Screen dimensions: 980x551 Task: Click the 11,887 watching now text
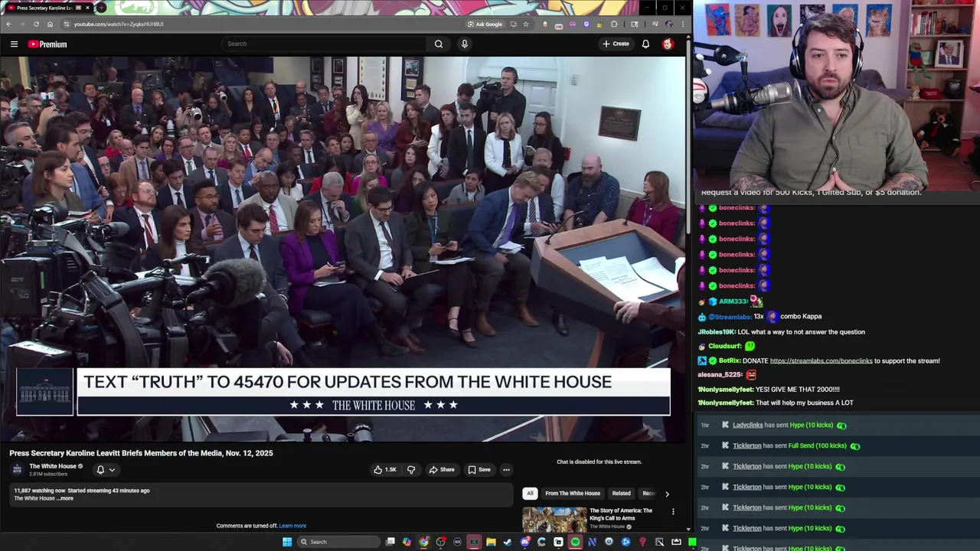(39, 491)
